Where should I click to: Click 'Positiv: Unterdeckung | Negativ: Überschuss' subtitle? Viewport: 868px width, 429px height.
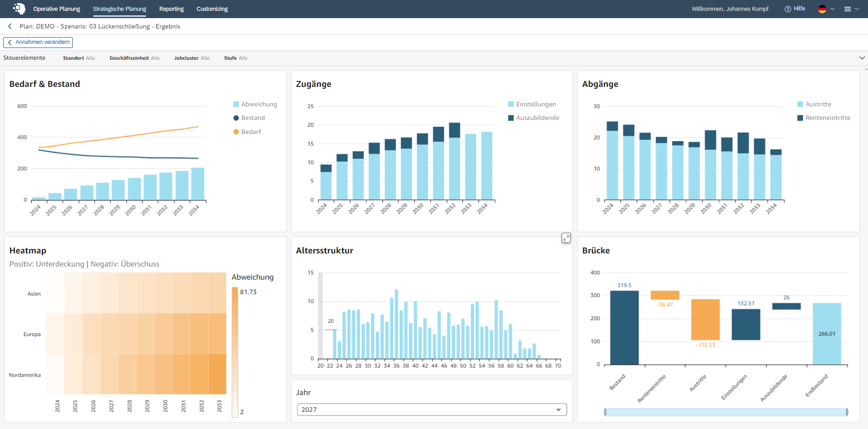(x=84, y=264)
